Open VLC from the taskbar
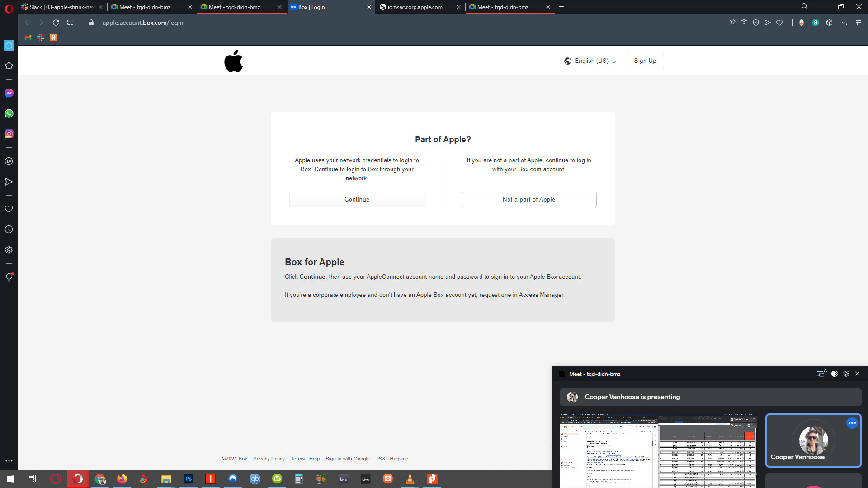This screenshot has width=868, height=488. coord(410,479)
